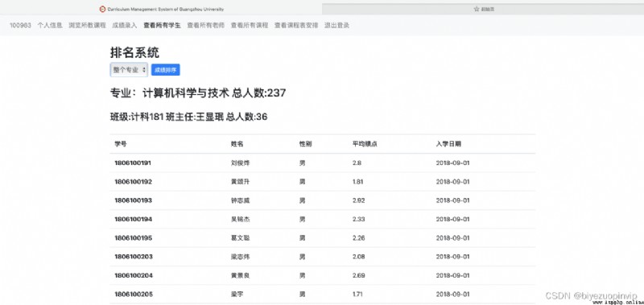Select student ID 1806100192
This screenshot has height=305, width=644.
click(134, 182)
